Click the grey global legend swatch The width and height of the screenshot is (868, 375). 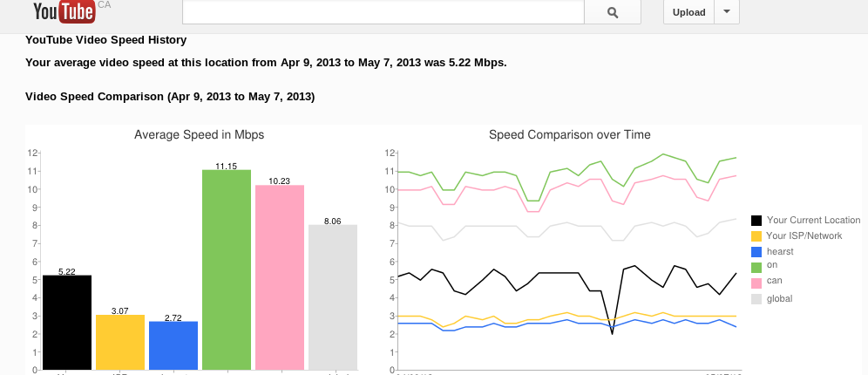pyautogui.click(x=756, y=299)
